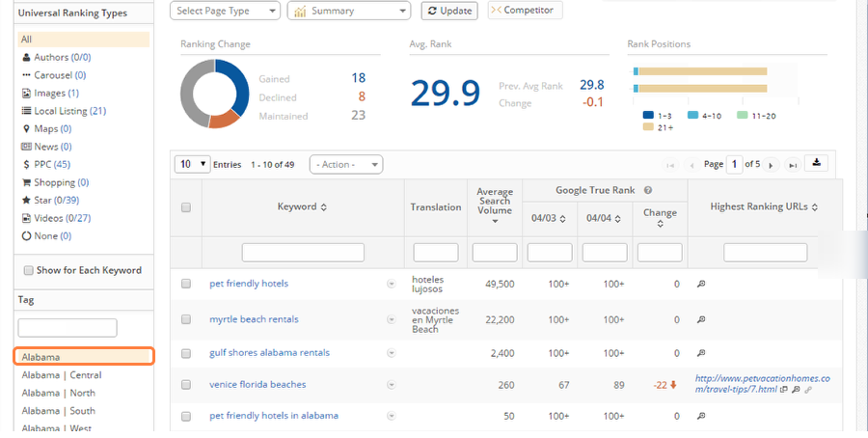The image size is (868, 438).
Task: Select All ranking types filter
Action: pos(84,40)
